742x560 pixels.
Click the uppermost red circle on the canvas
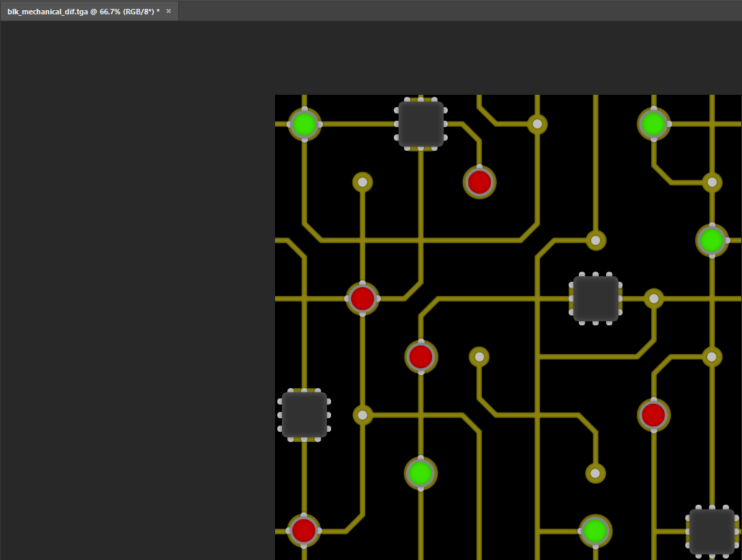(x=479, y=182)
